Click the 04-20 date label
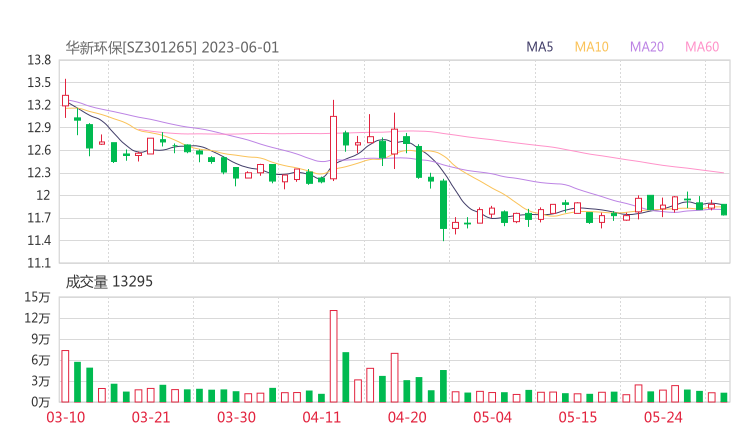This screenshot has height=440, width=740. 407,417
